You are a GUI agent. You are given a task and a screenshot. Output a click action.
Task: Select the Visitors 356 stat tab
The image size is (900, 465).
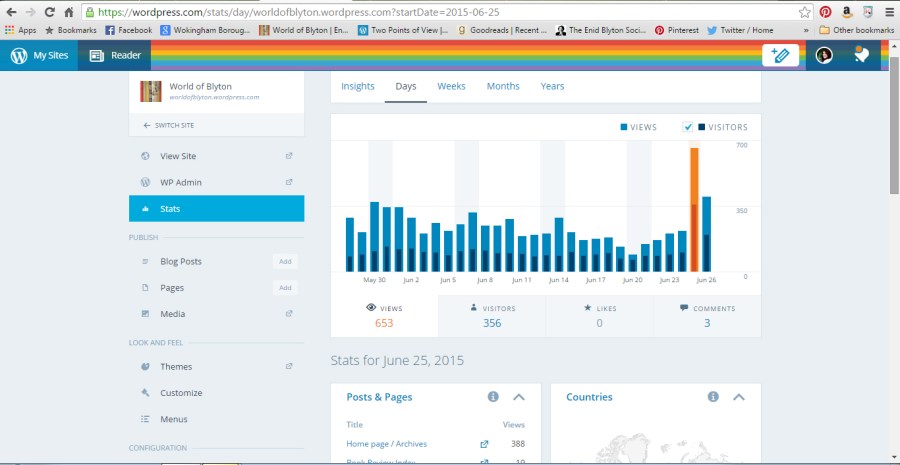coord(492,316)
